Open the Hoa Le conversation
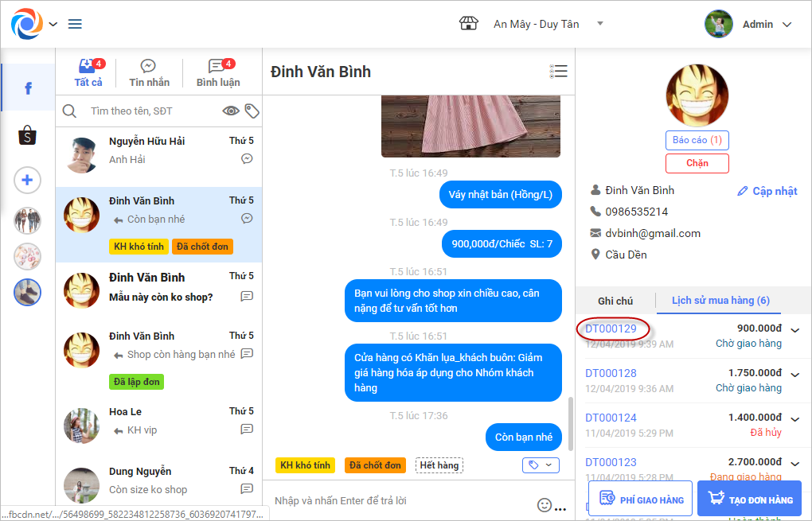 (x=159, y=427)
